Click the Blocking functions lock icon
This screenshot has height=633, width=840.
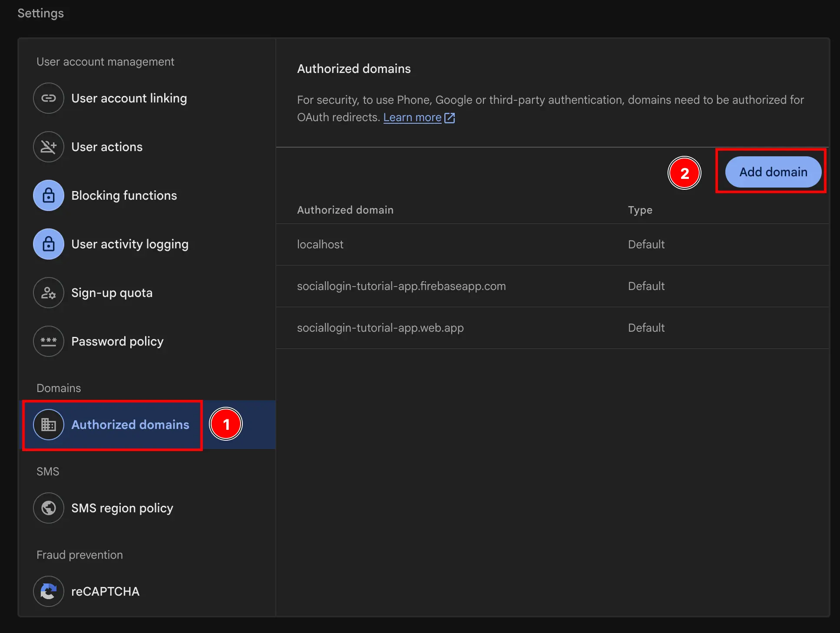[48, 195]
